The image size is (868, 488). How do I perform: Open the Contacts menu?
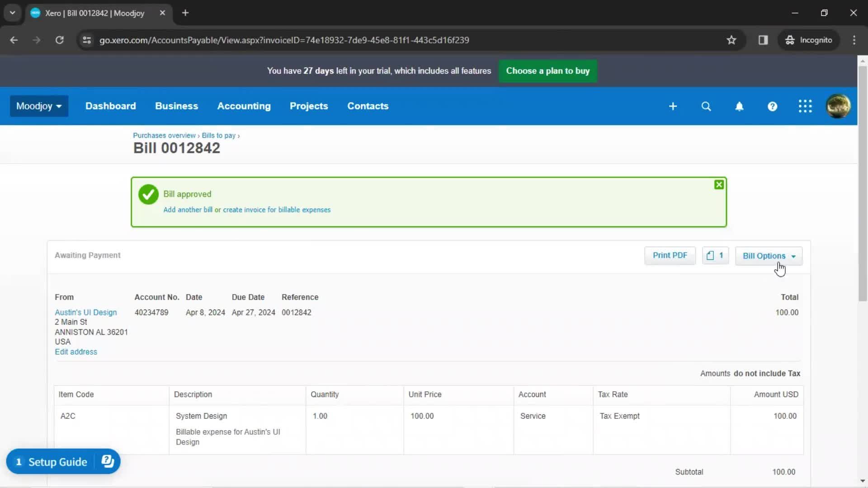click(x=368, y=106)
